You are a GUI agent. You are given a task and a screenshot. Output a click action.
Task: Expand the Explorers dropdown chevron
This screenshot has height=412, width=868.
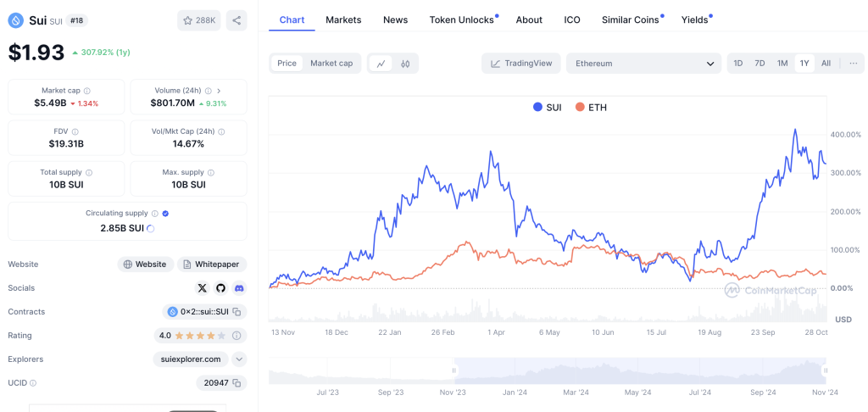point(238,359)
